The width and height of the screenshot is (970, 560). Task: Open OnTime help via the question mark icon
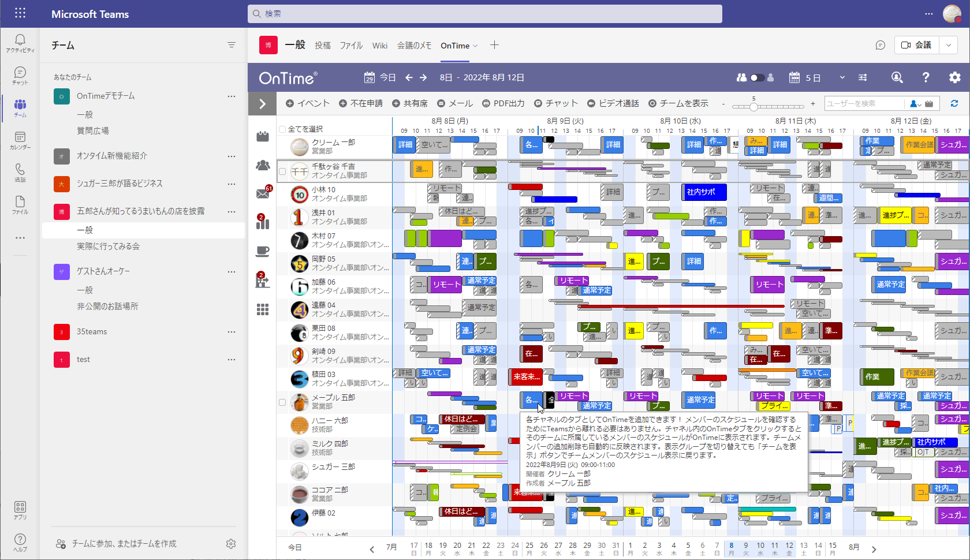(x=926, y=77)
